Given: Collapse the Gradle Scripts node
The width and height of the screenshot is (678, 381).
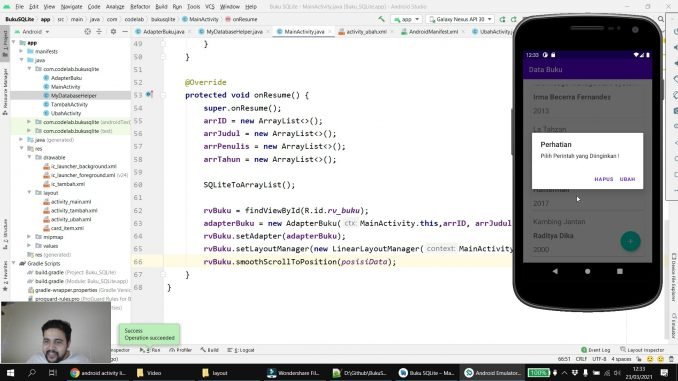Looking at the screenshot, I should 14,263.
